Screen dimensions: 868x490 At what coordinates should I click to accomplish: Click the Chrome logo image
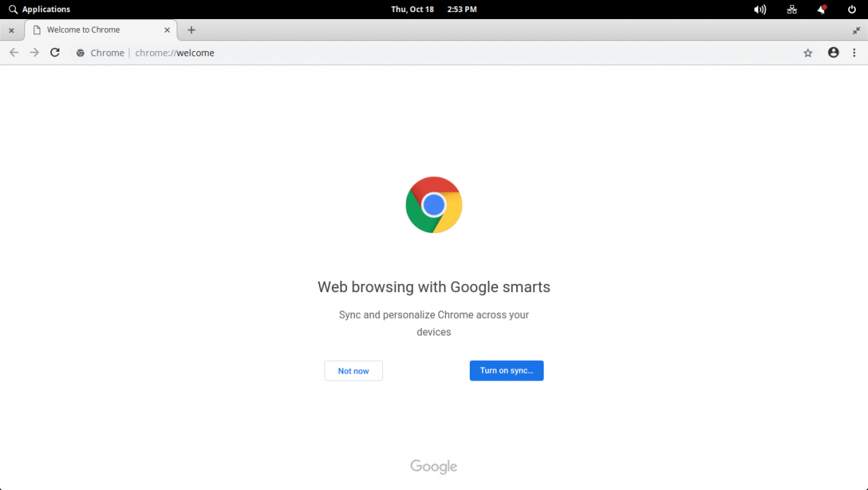(x=434, y=205)
